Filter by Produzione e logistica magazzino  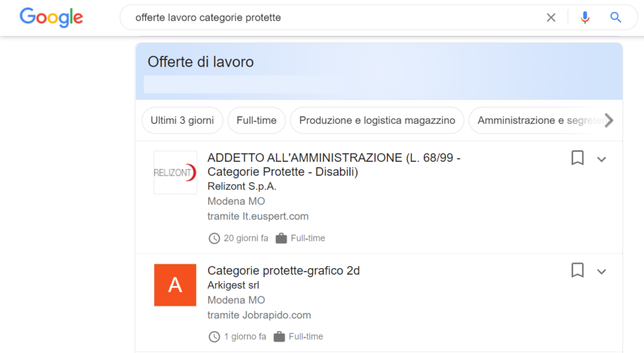tap(377, 120)
